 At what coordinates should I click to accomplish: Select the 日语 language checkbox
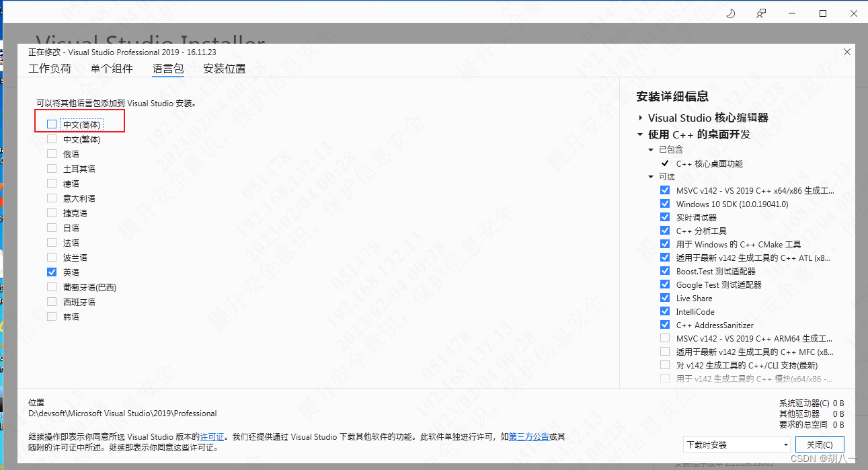click(x=52, y=228)
